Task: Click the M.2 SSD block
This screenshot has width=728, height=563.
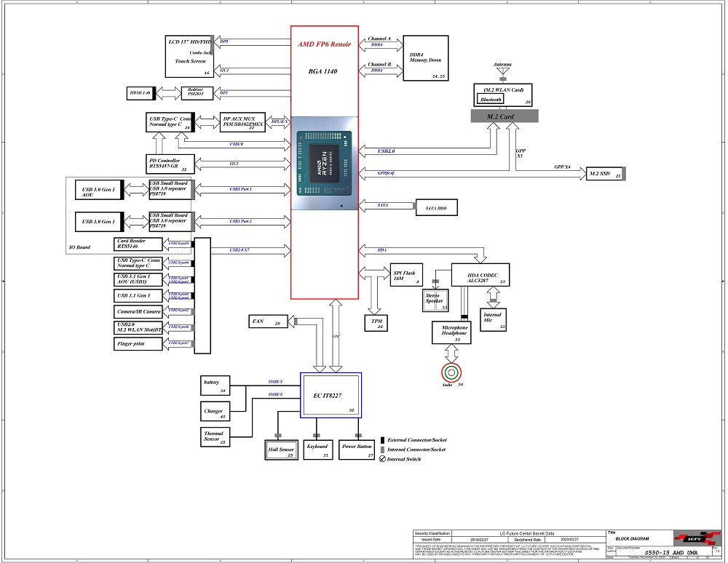Action: (x=604, y=173)
